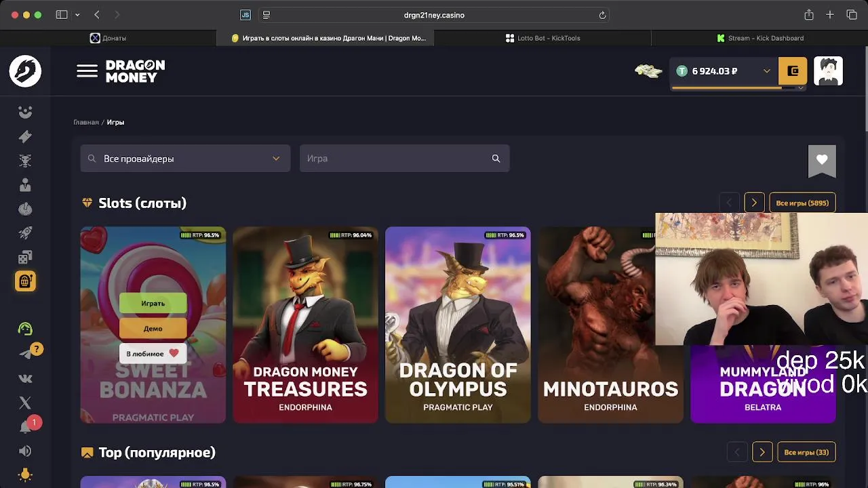Click the Игра search input field

pyautogui.click(x=404, y=159)
